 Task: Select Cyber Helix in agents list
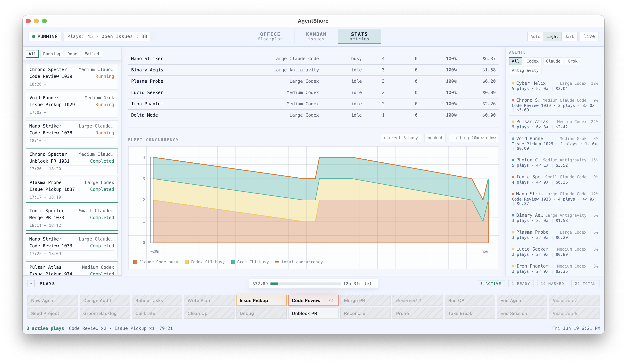click(x=555, y=86)
